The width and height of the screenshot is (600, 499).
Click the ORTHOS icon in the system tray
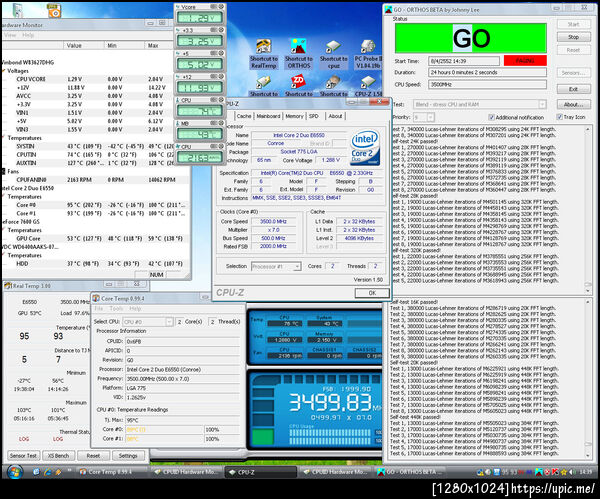[x=539, y=472]
